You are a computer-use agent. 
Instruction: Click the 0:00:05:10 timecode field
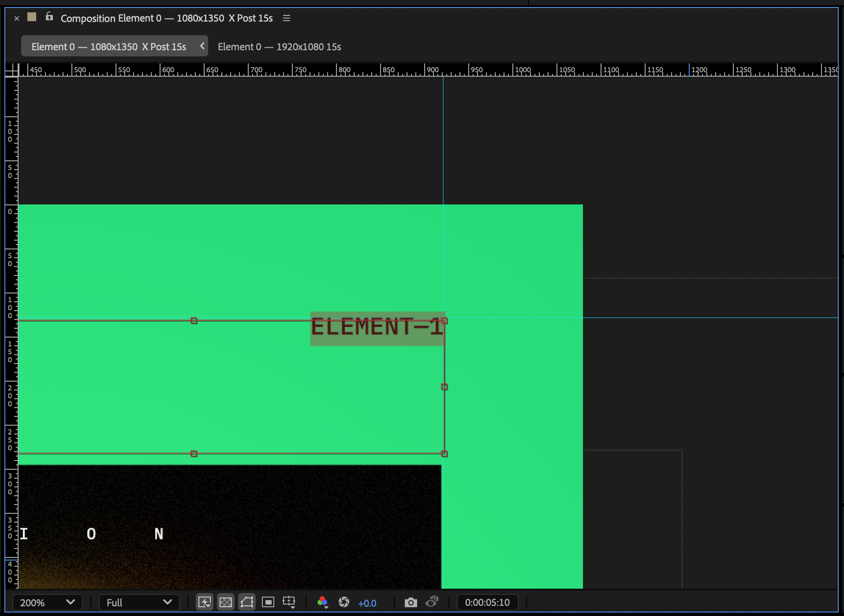click(486, 602)
